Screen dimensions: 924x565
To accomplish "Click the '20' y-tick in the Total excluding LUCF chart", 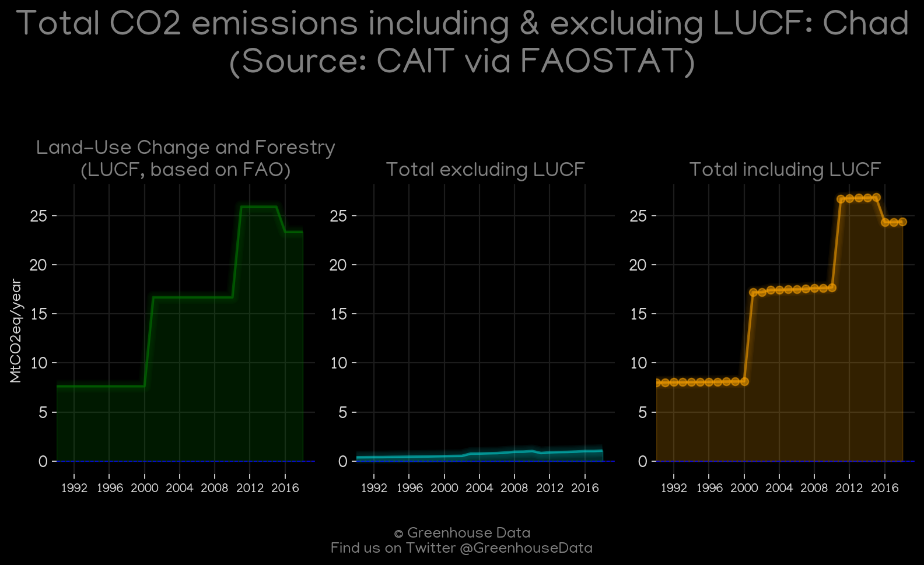I will (x=338, y=265).
